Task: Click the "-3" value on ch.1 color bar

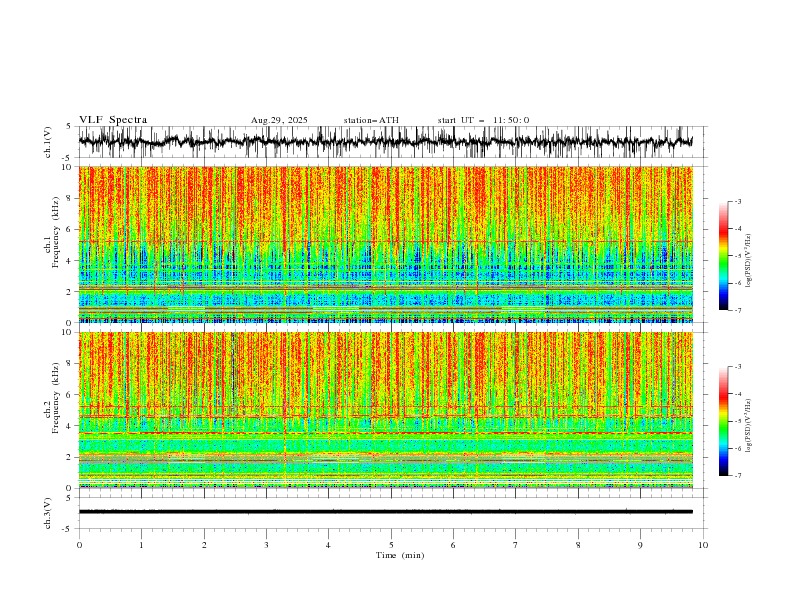Action: [738, 201]
